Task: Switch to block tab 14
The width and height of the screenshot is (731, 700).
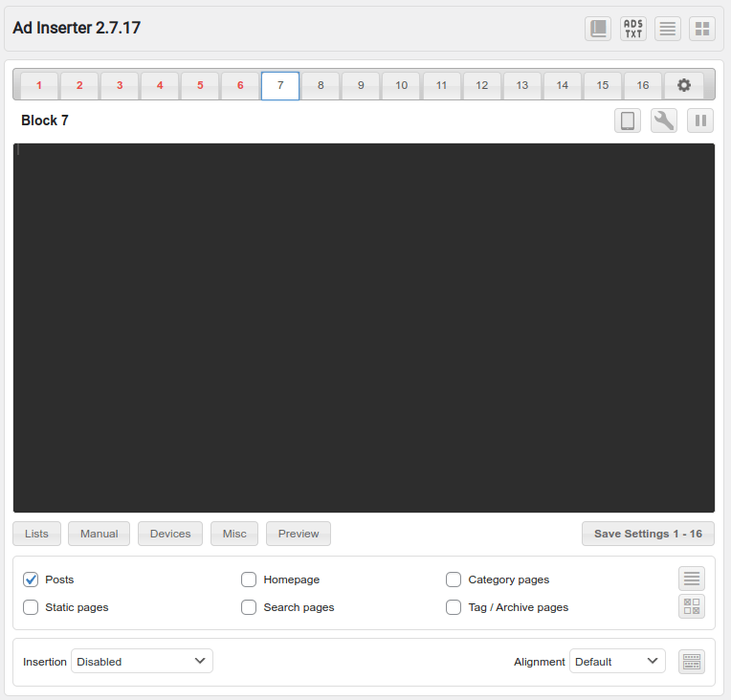Action: [x=563, y=86]
